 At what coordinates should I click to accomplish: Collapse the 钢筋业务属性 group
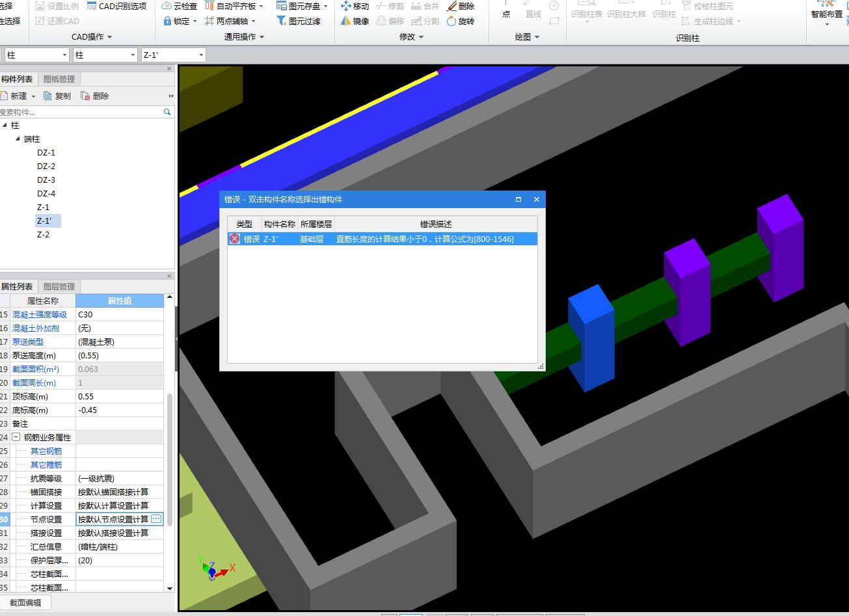point(16,437)
